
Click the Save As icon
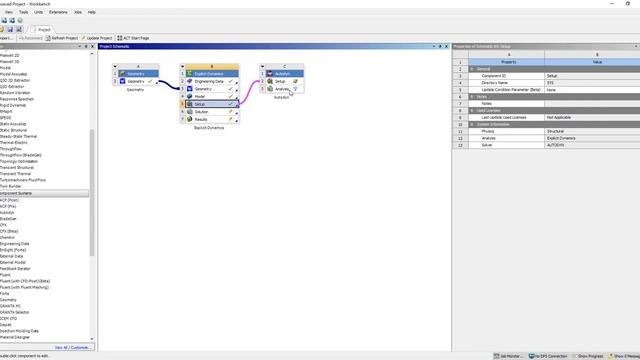pyautogui.click(x=19, y=29)
